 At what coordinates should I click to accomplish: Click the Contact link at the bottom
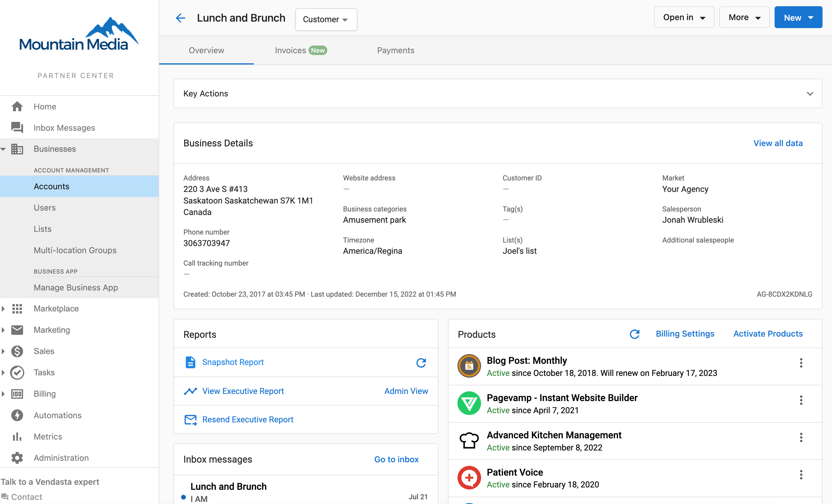click(26, 497)
